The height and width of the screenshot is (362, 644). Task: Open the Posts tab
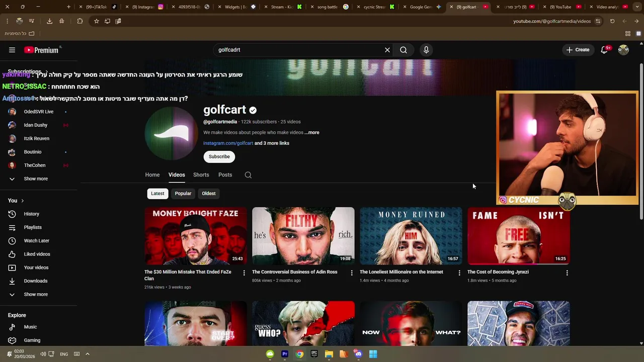pos(225,175)
